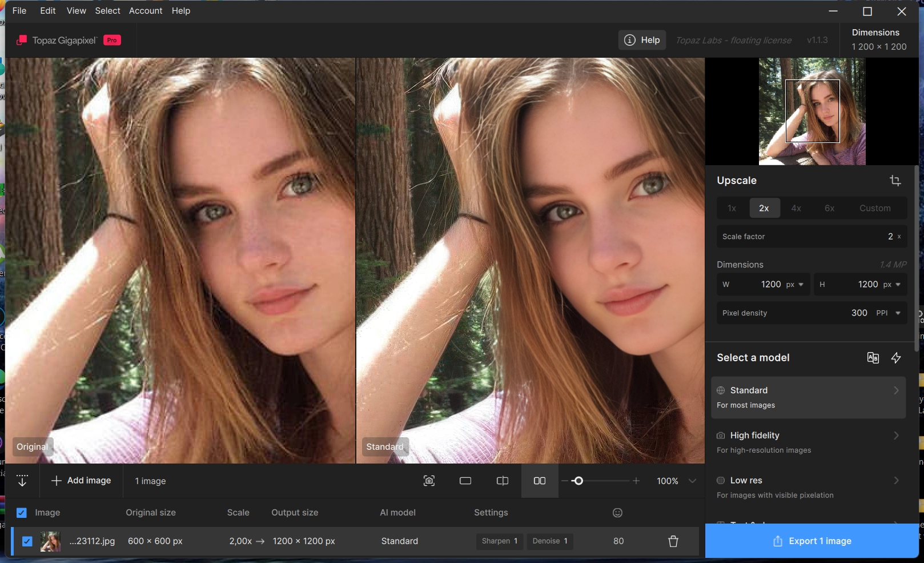Switch to single image view
Screen dimensions: 924x563
pyautogui.click(x=465, y=481)
